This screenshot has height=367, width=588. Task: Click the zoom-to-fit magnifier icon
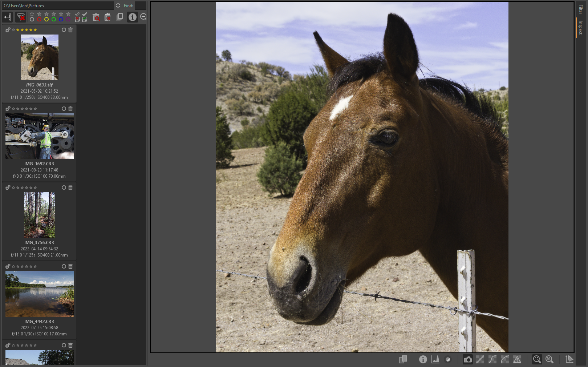pyautogui.click(x=537, y=359)
